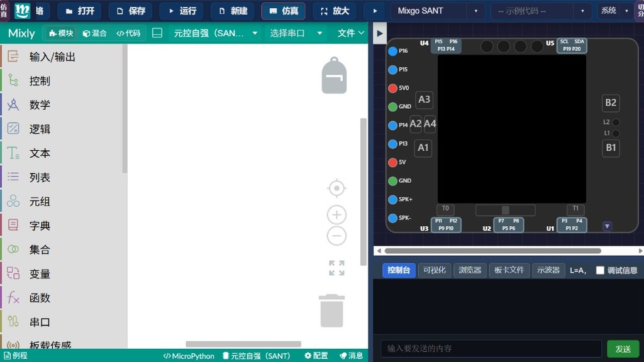Switch to 模块 view tab
The image size is (644, 362).
coord(61,33)
